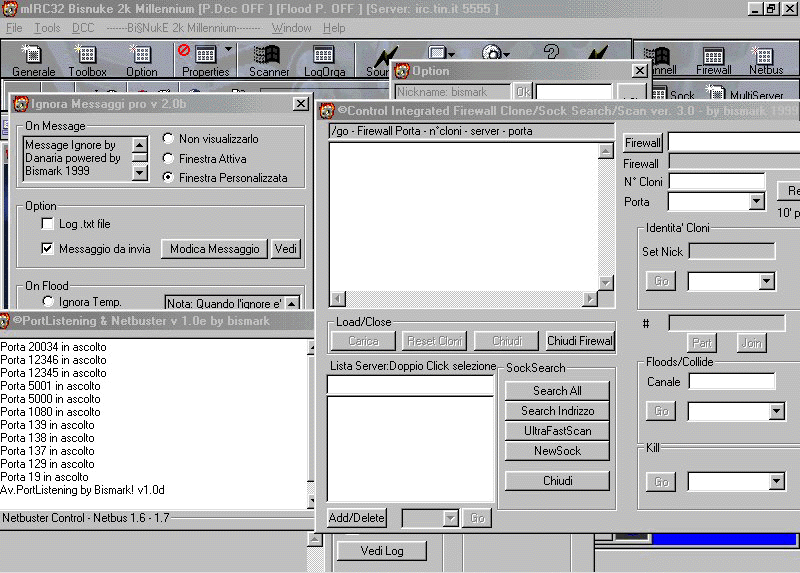
Task: Click the disc icon in toolbar
Action: 491,53
